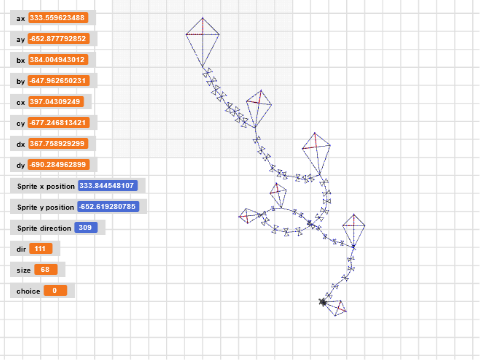Click the dir variable showing 111
Viewport: 480px width, 360px height.
coord(35,249)
